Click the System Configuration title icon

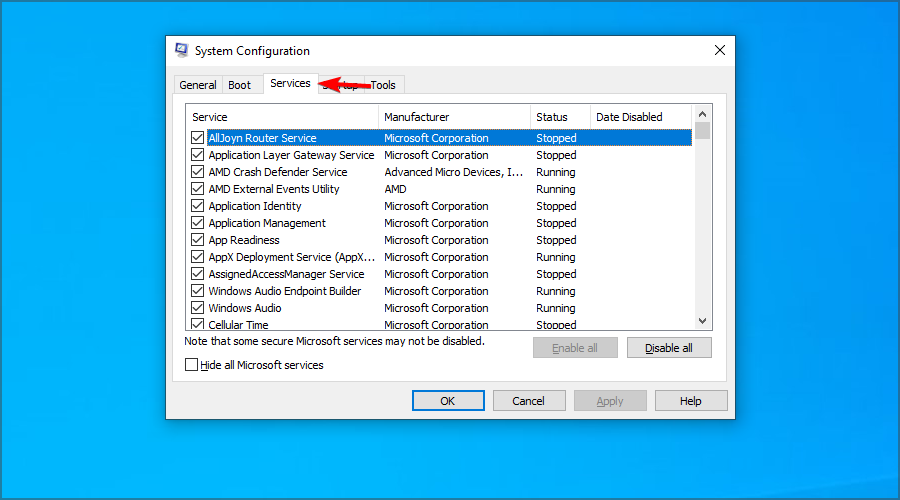(181, 51)
